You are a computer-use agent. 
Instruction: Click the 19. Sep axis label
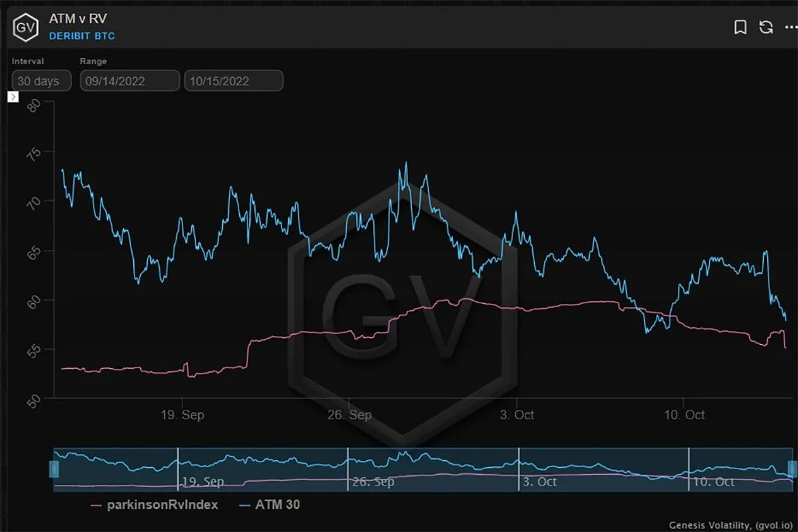(182, 415)
